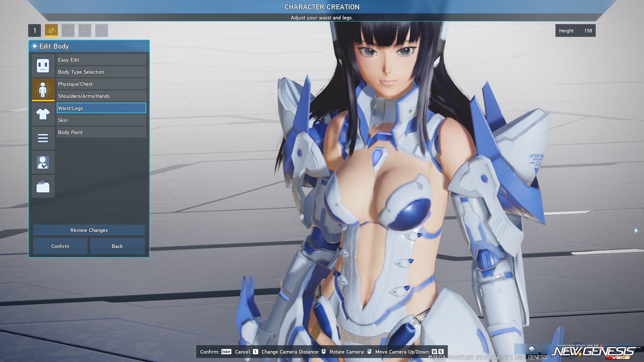This screenshot has width=644, height=362.
Task: Open the folder save/load category icon
Action: pos(43,186)
